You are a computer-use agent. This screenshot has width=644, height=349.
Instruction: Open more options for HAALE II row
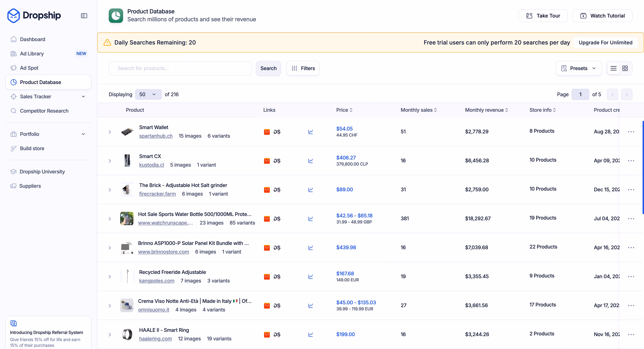(631, 335)
